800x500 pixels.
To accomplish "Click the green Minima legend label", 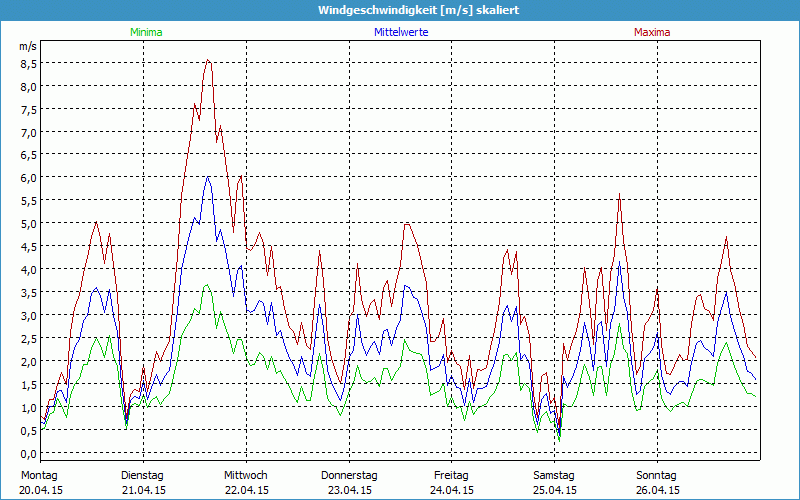I will 146,32.
